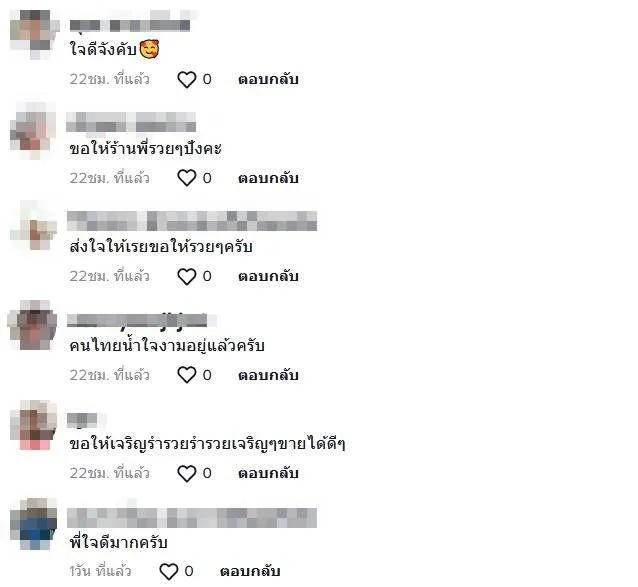Open username above "พี่ใจดีมากครับ" comment
This screenshot has height=587, width=638.
[192, 517]
